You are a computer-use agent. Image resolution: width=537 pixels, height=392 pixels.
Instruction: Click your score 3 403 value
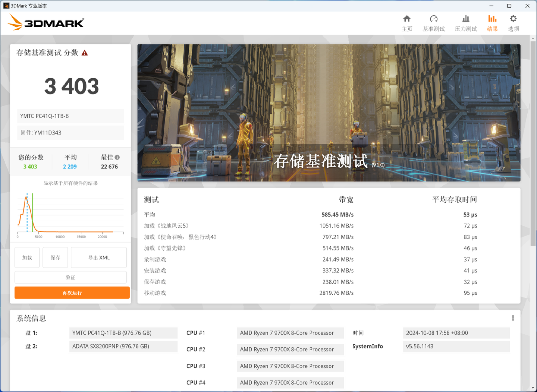tap(30, 167)
